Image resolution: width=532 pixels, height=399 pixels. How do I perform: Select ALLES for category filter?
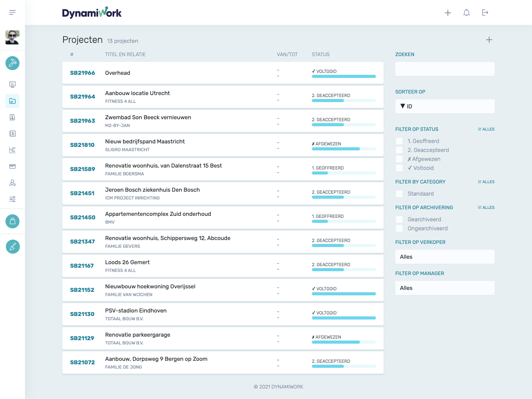tap(486, 182)
